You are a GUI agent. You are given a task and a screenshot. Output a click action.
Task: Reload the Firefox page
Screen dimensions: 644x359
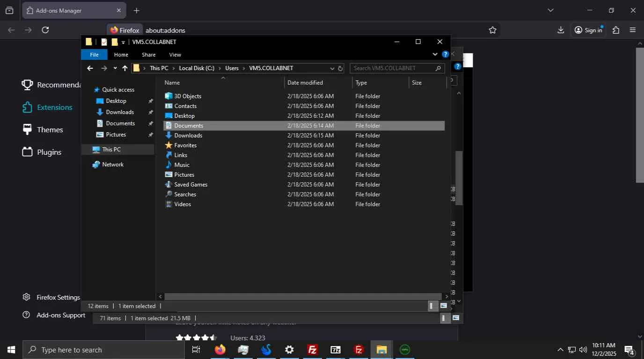[45, 30]
